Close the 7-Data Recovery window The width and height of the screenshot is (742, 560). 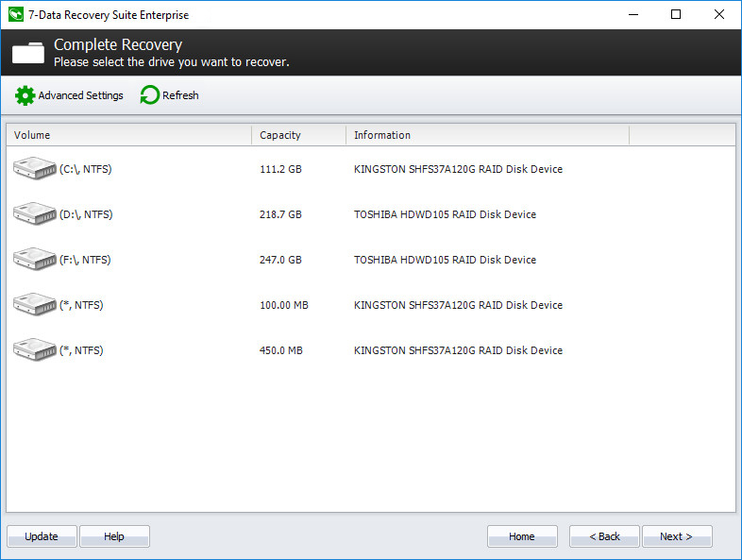718,14
